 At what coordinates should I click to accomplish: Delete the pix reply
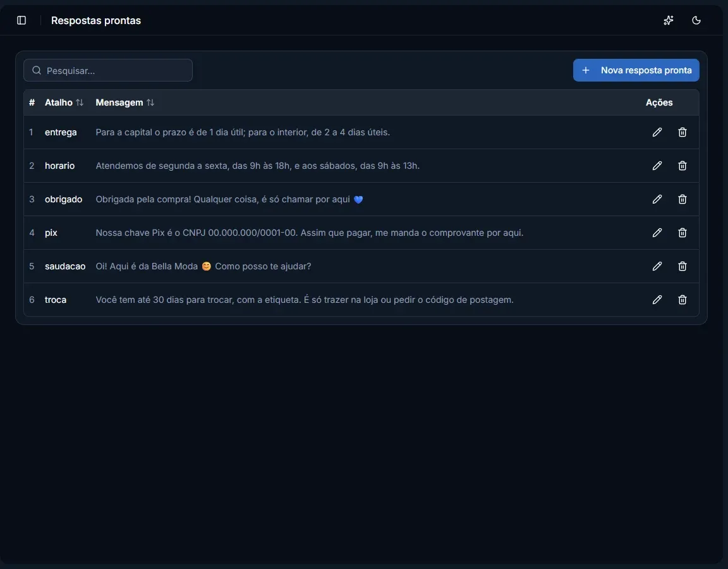point(682,233)
